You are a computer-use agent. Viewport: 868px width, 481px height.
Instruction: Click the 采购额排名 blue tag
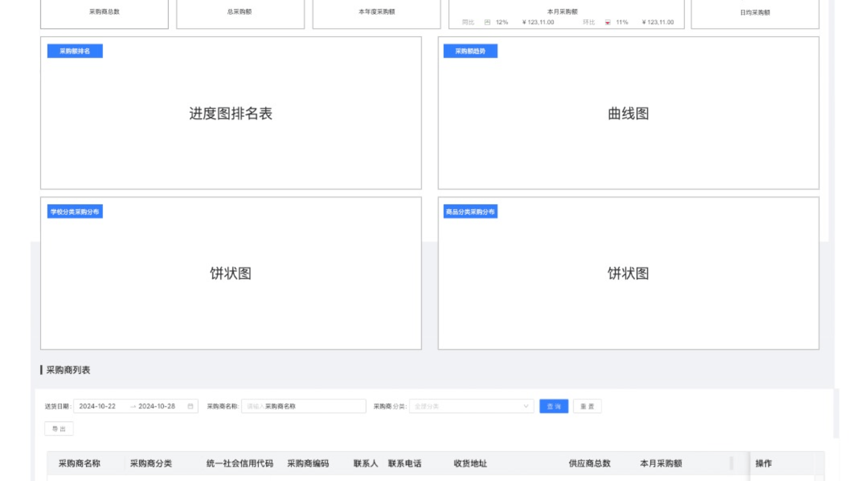pyautogui.click(x=75, y=51)
